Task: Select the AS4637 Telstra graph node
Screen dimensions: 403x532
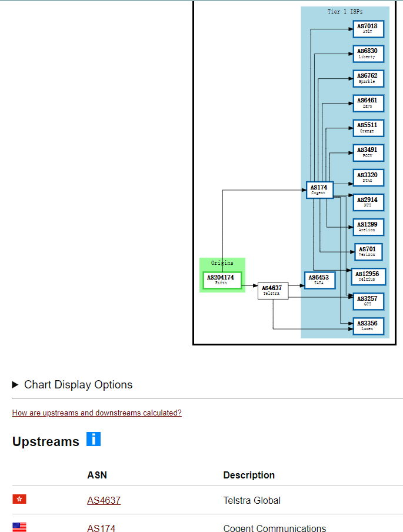Action: coord(273,291)
